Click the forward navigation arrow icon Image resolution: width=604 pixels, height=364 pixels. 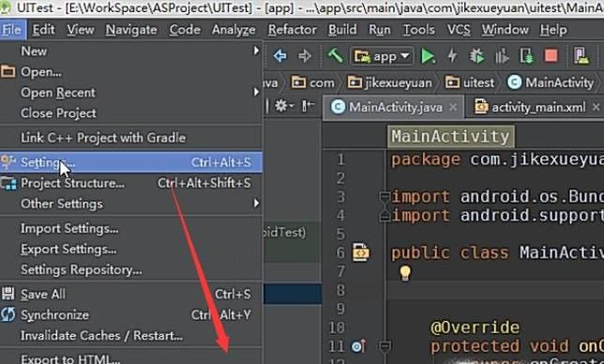point(305,56)
